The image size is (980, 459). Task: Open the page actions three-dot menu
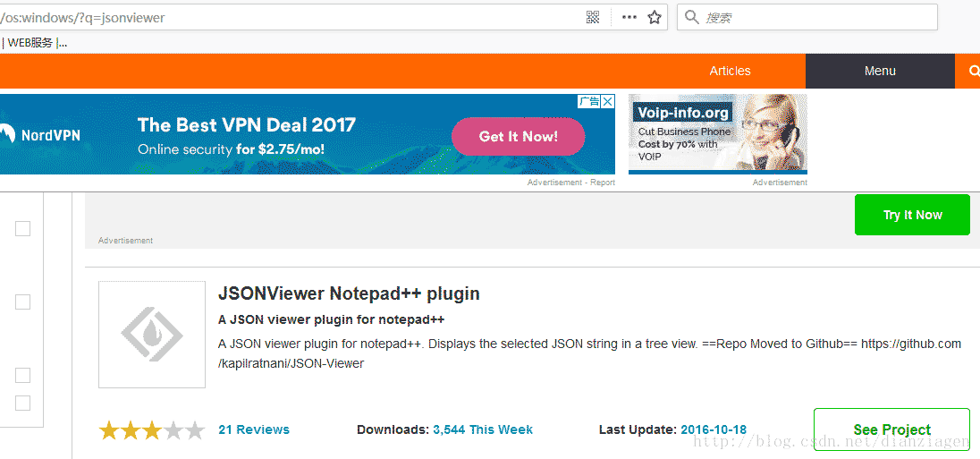coord(629,18)
